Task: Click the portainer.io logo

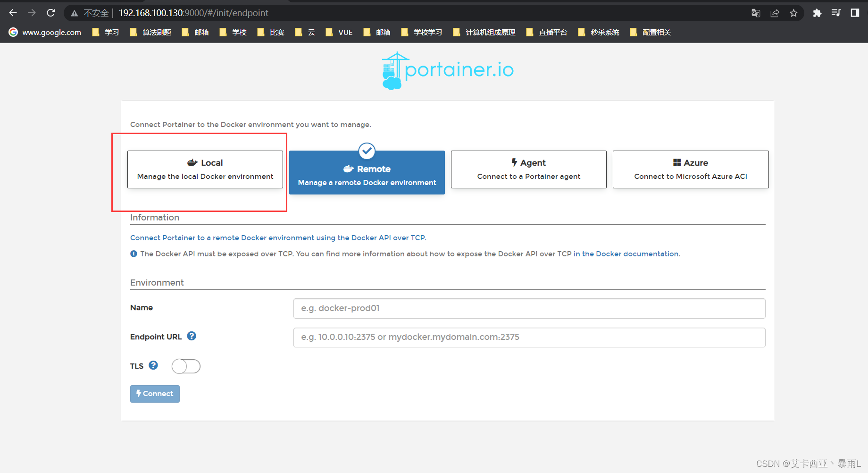Action: pyautogui.click(x=447, y=71)
